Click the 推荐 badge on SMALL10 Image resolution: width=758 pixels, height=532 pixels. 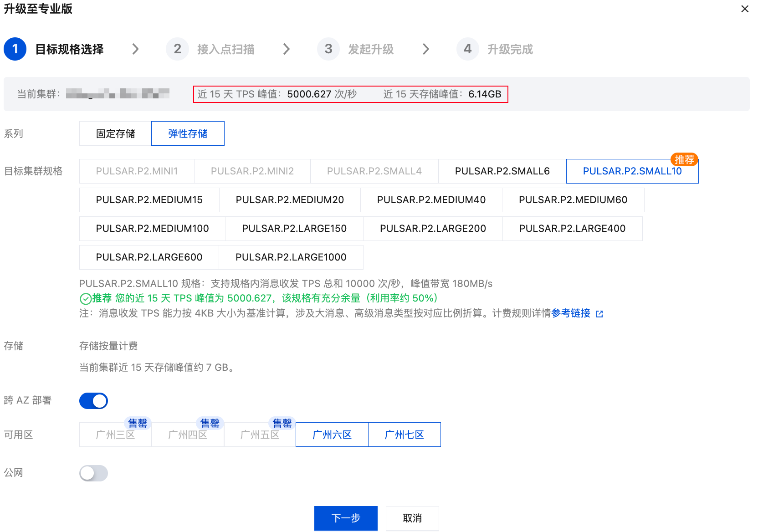(x=684, y=159)
